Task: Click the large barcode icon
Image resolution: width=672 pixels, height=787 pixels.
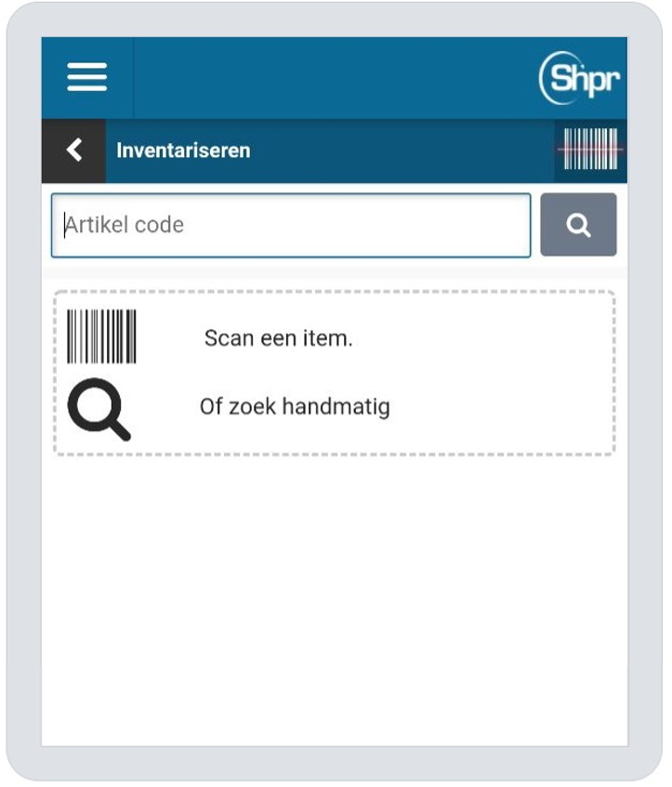Action: (101, 336)
